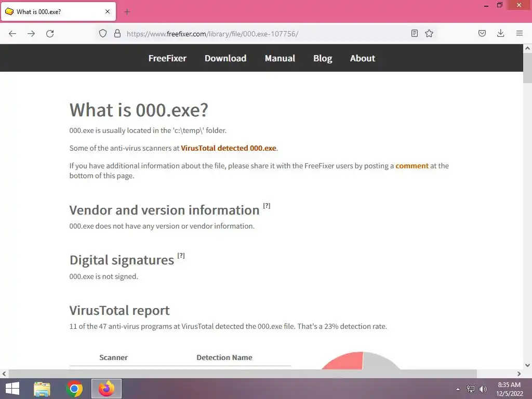Click the vertical scrollbar up arrow
The image size is (532, 399).
pyautogui.click(x=527, y=48)
